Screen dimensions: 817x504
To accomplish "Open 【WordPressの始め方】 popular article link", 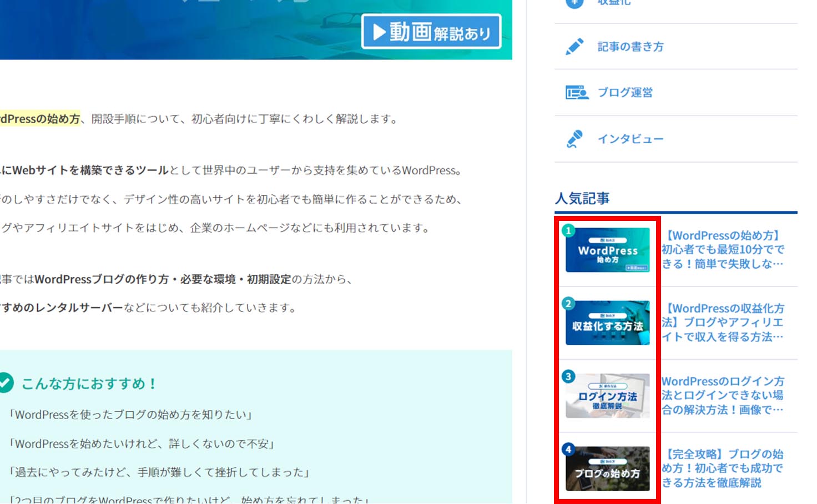I will pos(723,250).
